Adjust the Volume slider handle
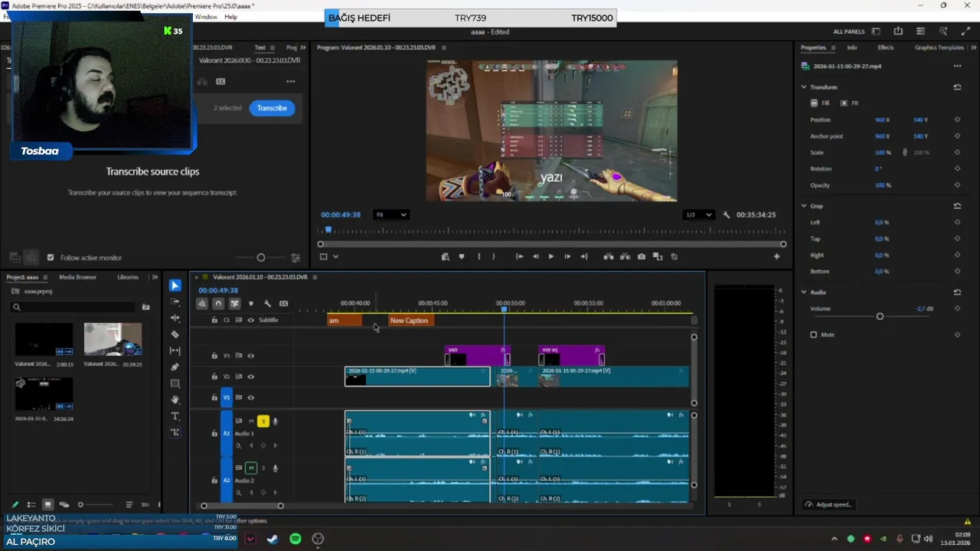Image resolution: width=980 pixels, height=551 pixels. (x=880, y=316)
